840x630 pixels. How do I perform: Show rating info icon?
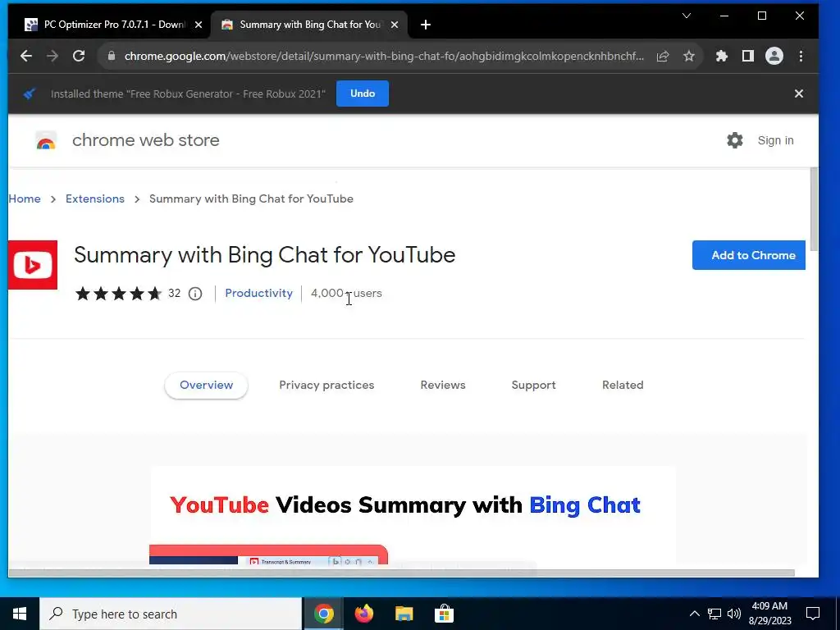click(195, 294)
